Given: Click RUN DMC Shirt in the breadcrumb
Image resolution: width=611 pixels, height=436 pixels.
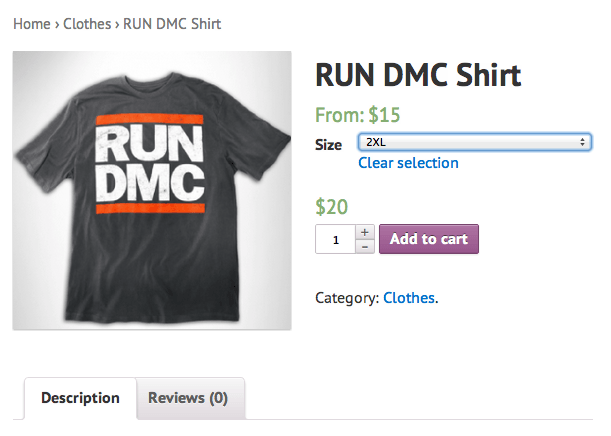Looking at the screenshot, I should click(x=172, y=23).
